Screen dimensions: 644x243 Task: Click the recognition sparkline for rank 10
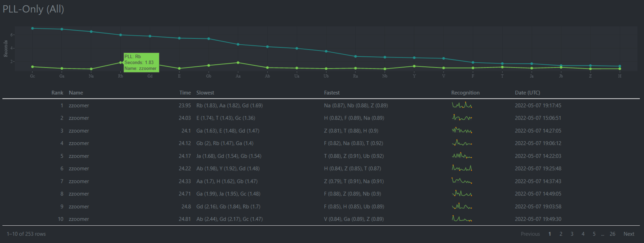click(x=462, y=219)
